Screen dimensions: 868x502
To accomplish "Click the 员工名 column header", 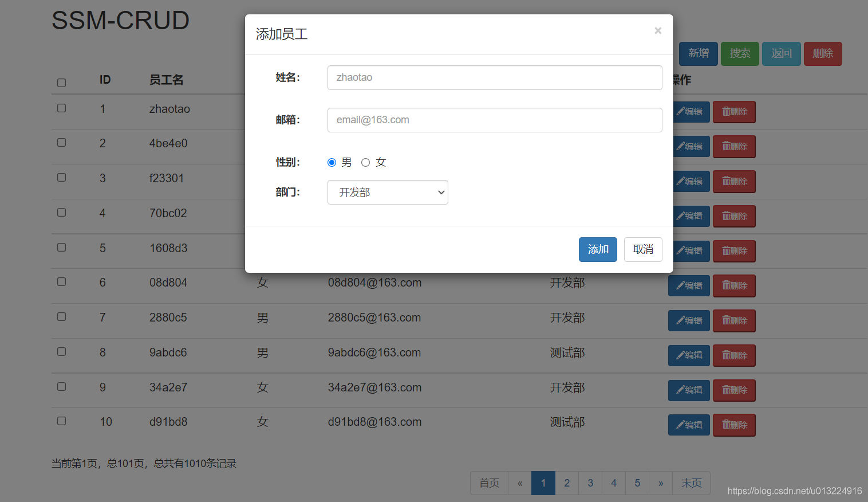I will (166, 80).
